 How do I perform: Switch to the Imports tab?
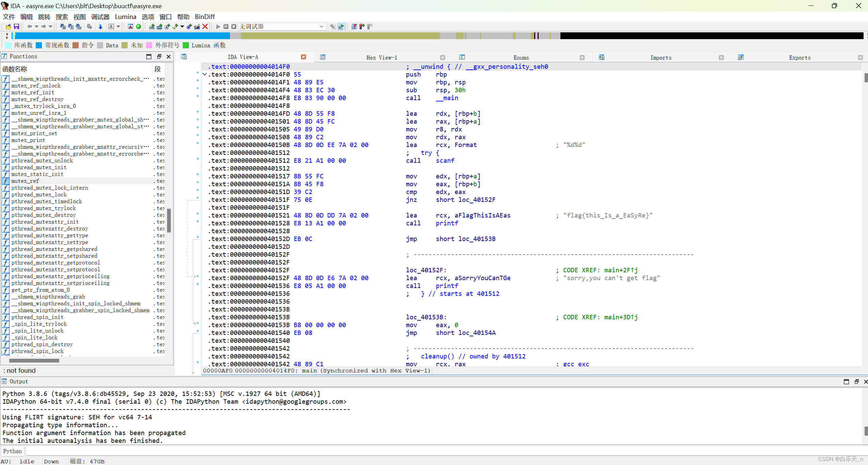click(x=660, y=58)
